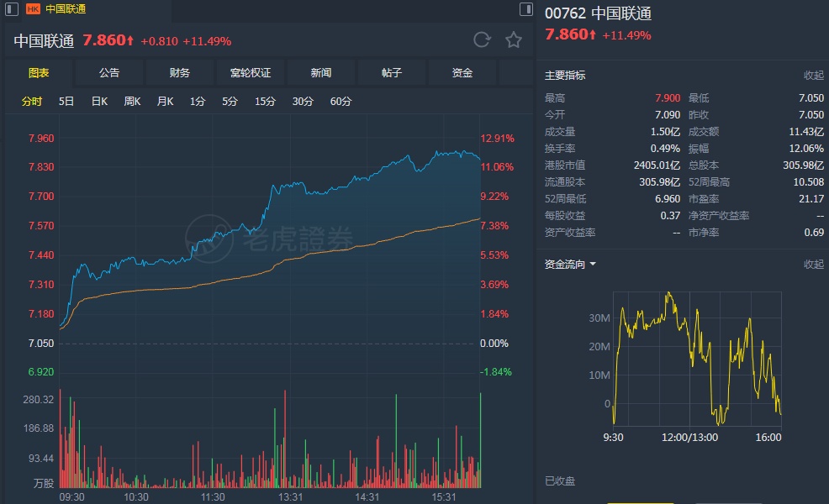This screenshot has width=829, height=504.
Task: Open the 资金流向 dropdown arrow
Action: point(593,264)
